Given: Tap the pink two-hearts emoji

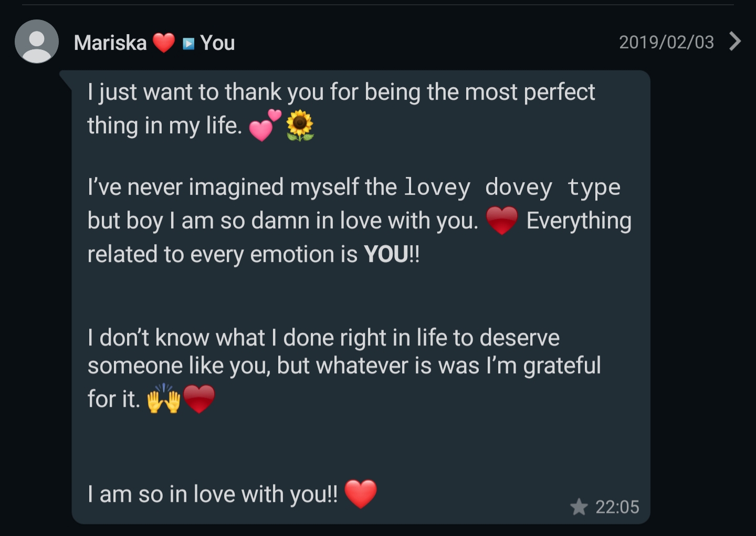Looking at the screenshot, I should [265, 125].
